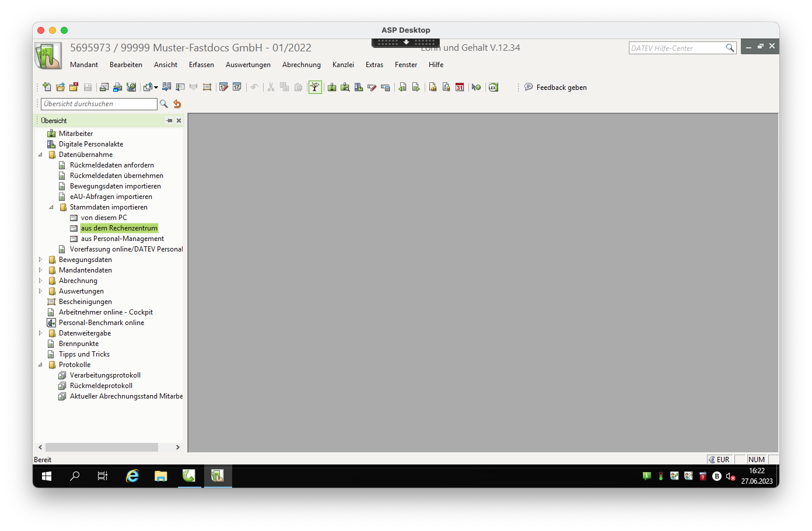Image resolution: width=812 pixels, height=531 pixels.
Task: Expand the Auswertungen folder in tree
Action: (x=40, y=291)
